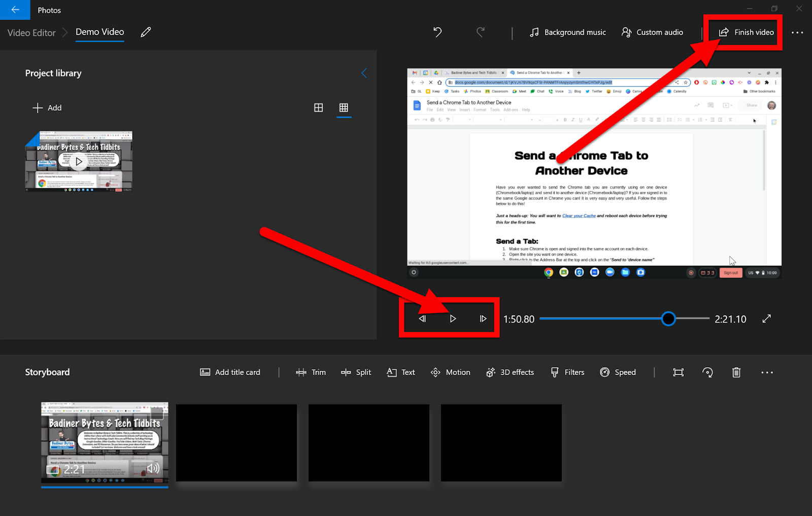Image resolution: width=812 pixels, height=516 pixels.
Task: Click the preview seek slider handle
Action: 668,319
